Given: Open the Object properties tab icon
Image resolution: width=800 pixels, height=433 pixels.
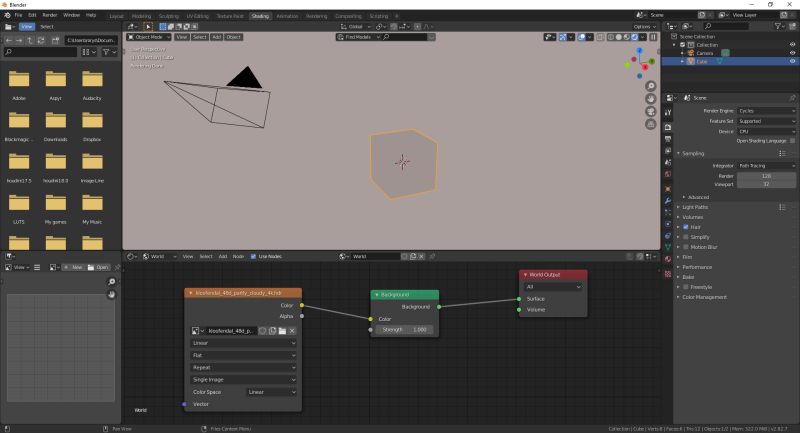Looking at the screenshot, I should pyautogui.click(x=668, y=189).
